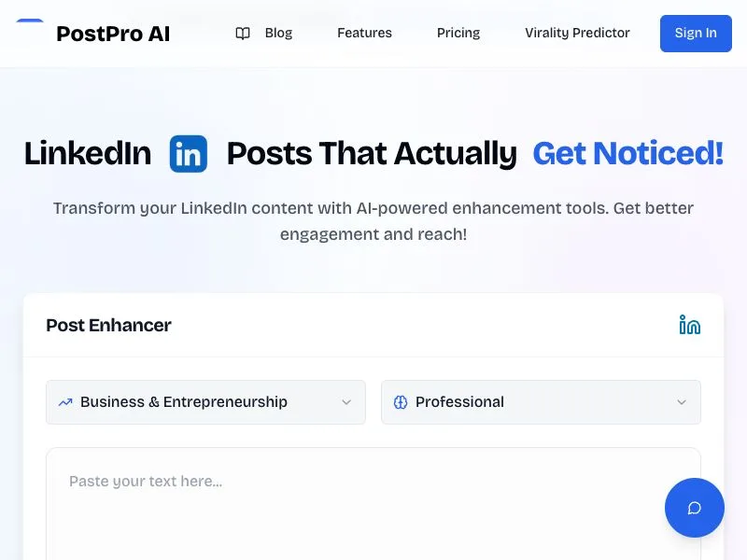
Task: Click chevron arrow of category dropdown
Action: (346, 402)
